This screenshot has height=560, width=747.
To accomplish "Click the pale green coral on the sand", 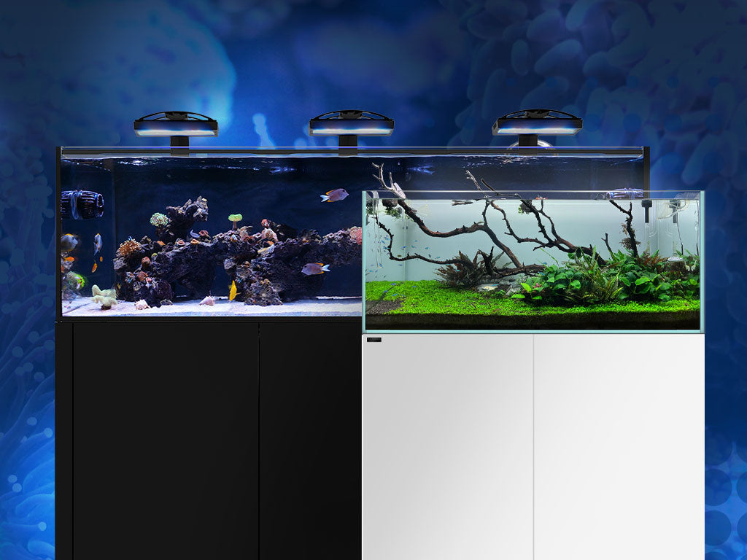I will pos(104,295).
